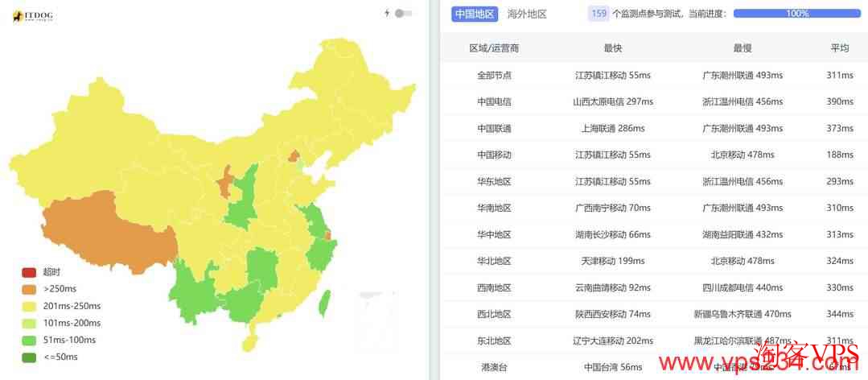Click 新疆乌鲁木齐联通 470ms cell
Screen dimensions: 868x380
pos(742,314)
